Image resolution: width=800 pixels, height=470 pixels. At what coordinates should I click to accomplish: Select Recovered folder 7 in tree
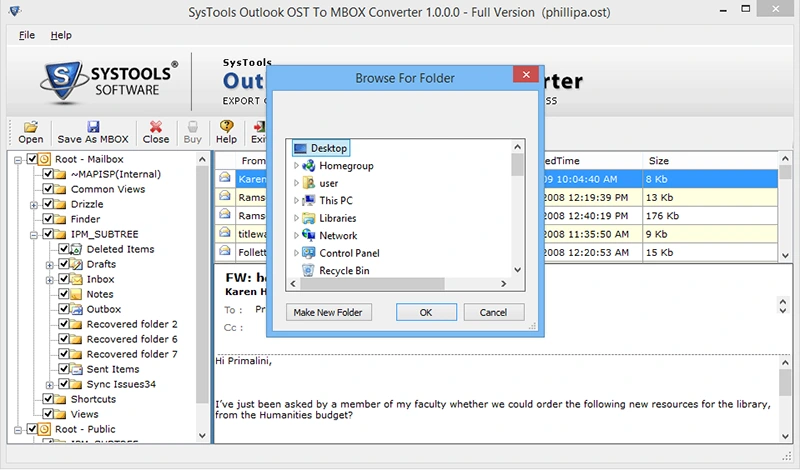(132, 354)
